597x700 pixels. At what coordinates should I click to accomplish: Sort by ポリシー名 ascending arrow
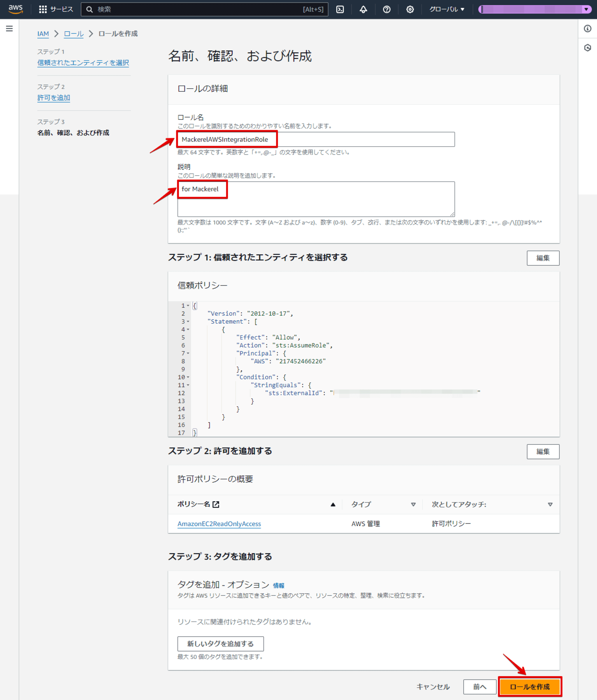(x=333, y=504)
